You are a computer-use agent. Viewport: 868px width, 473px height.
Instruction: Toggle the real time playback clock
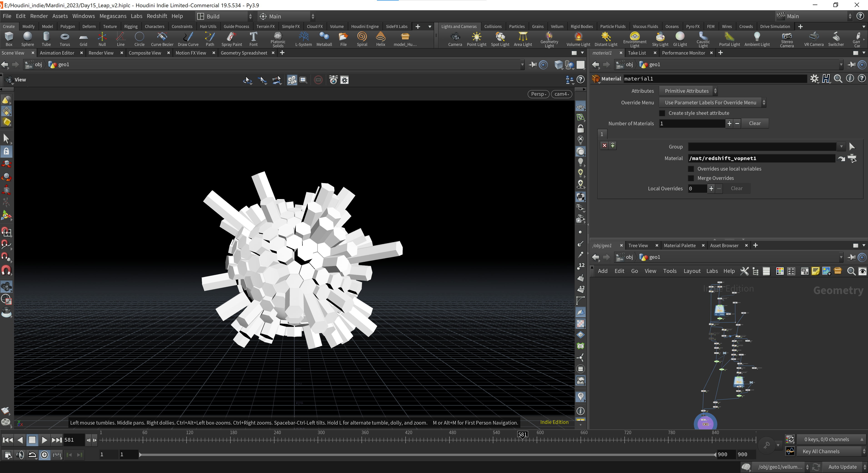tap(45, 455)
